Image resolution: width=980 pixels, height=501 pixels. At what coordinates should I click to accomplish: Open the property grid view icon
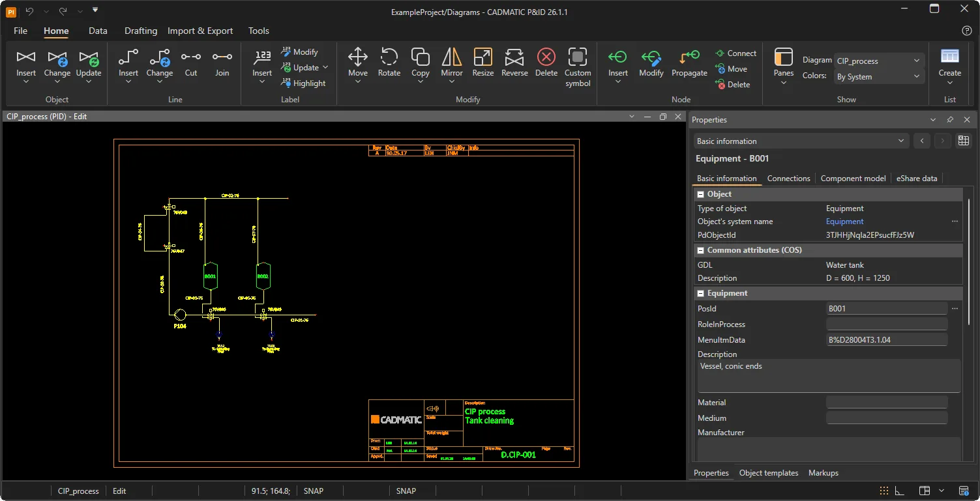click(x=964, y=141)
